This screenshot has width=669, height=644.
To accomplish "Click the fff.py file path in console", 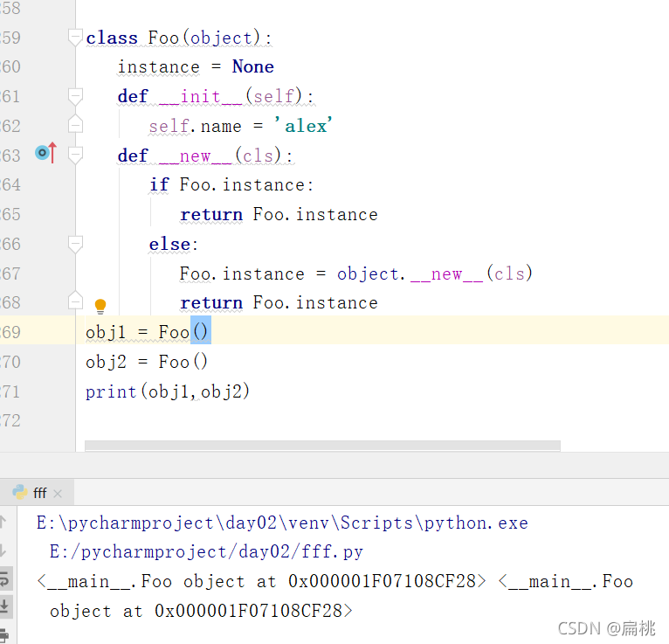I will pos(206,551).
